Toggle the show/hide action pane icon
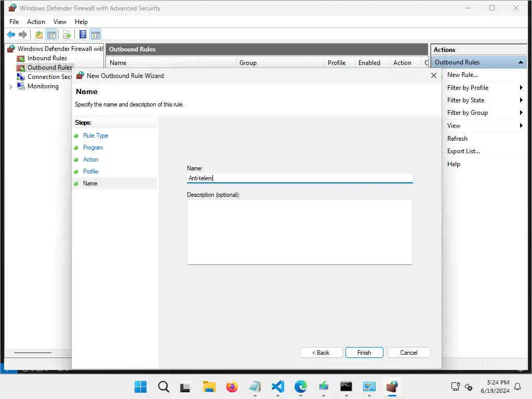The width and height of the screenshot is (532, 399). click(x=96, y=34)
